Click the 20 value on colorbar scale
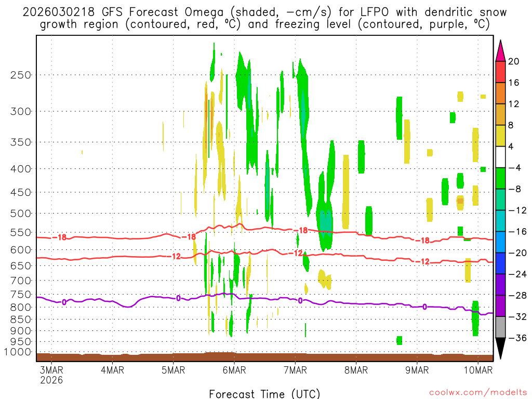Screen dimensions: 532x399 point(514,61)
